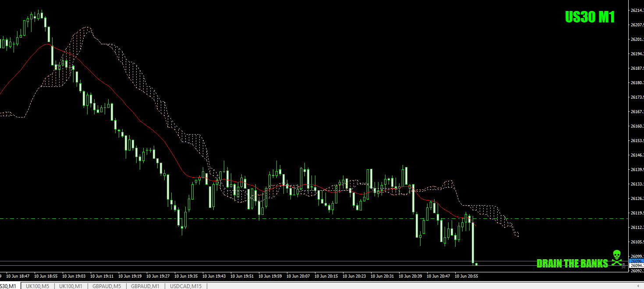Click the white 26094 price tag
The width and height of the screenshot is (644, 289).
click(x=637, y=265)
